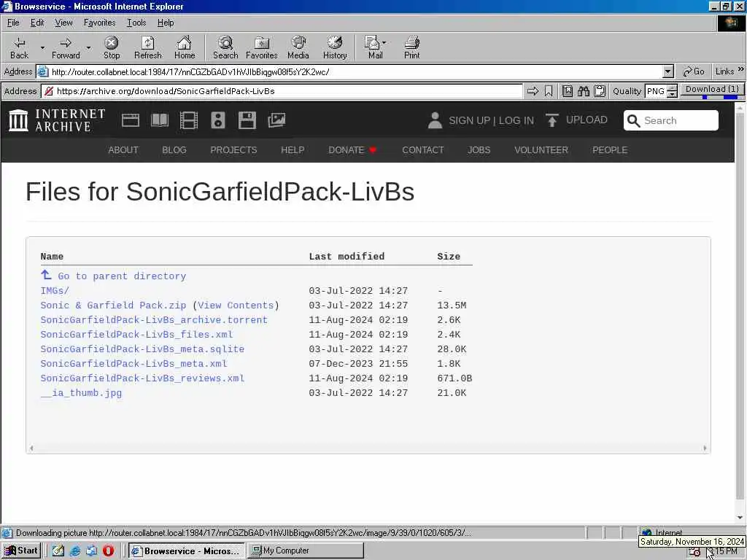Open the __ia_thumb.jpg file link

81,393
